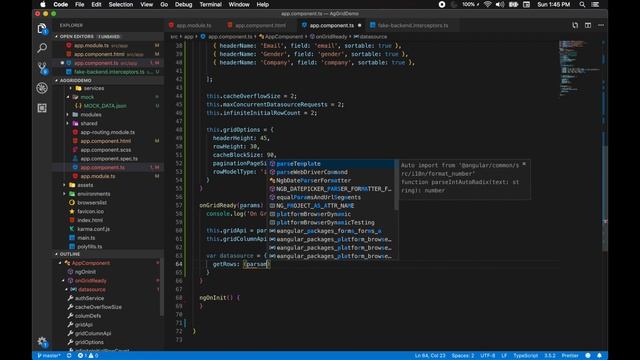Open Source Control view in activity bar

(x=42, y=68)
